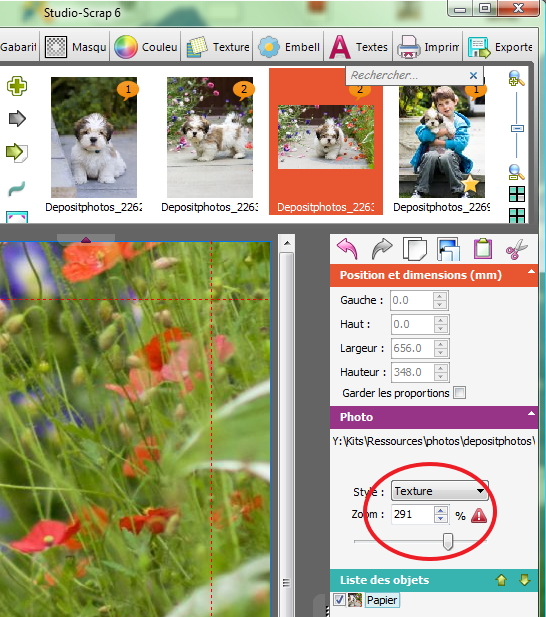Collapse the Photo panel section
546x617 pixels.
(531, 413)
